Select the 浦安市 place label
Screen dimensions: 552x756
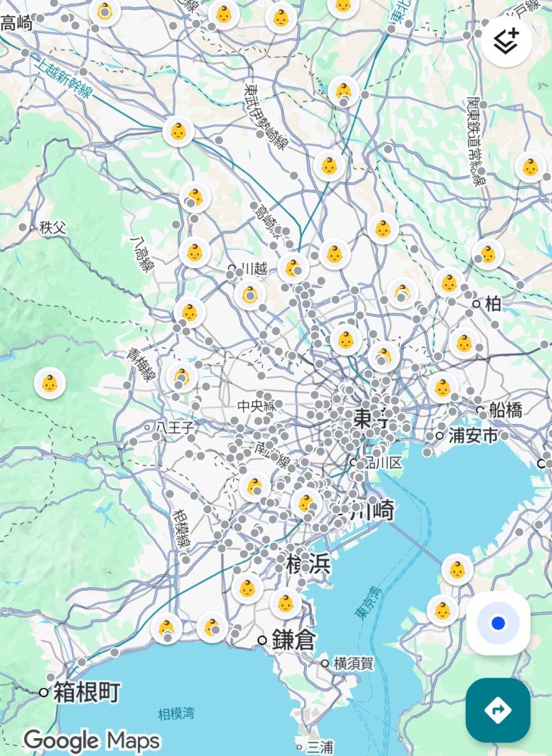[x=473, y=435]
